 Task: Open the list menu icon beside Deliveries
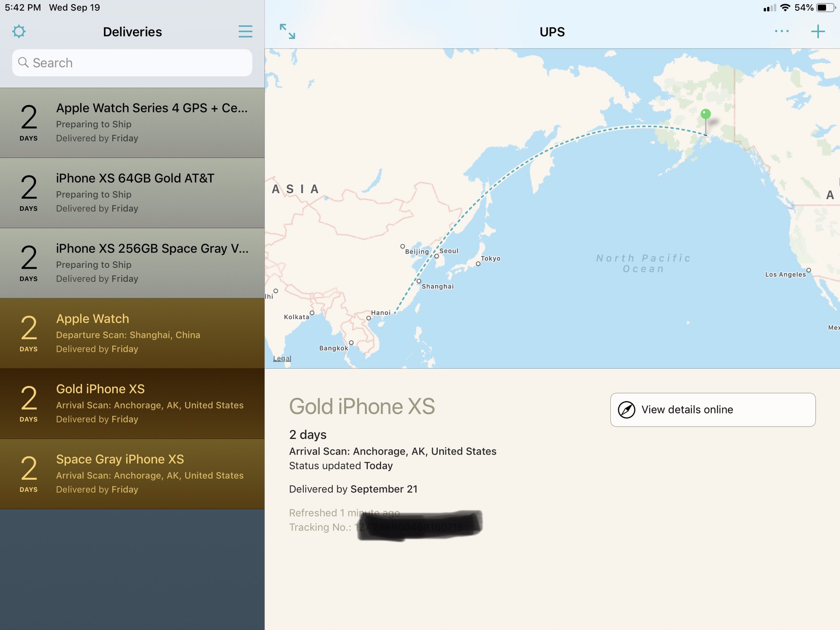[x=245, y=32]
